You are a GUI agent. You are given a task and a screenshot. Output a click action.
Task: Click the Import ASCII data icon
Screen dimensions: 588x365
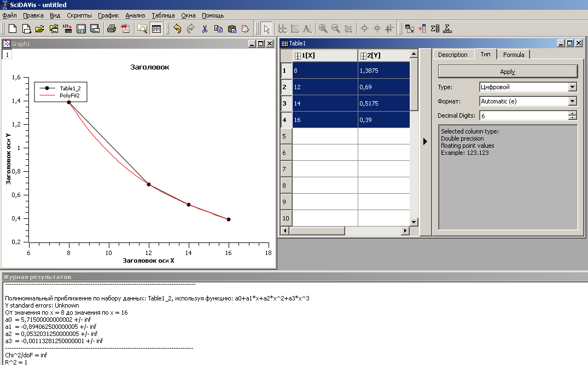(x=67, y=28)
